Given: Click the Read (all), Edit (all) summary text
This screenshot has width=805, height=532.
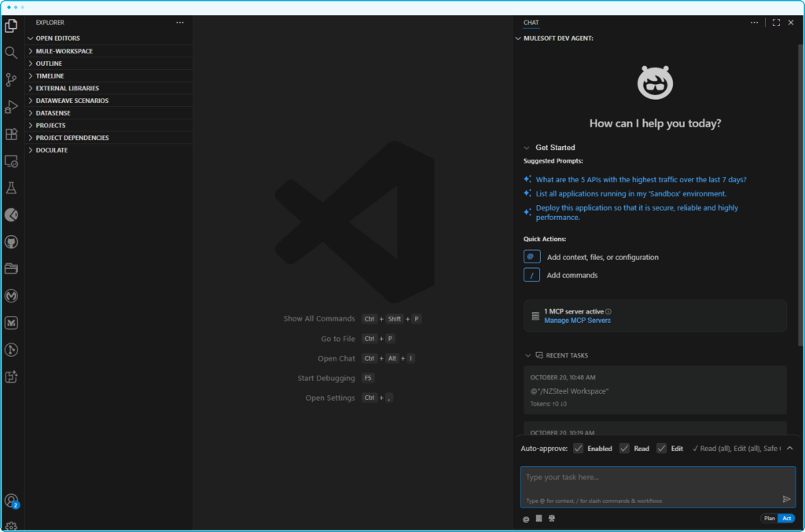Looking at the screenshot, I should click(736, 449).
